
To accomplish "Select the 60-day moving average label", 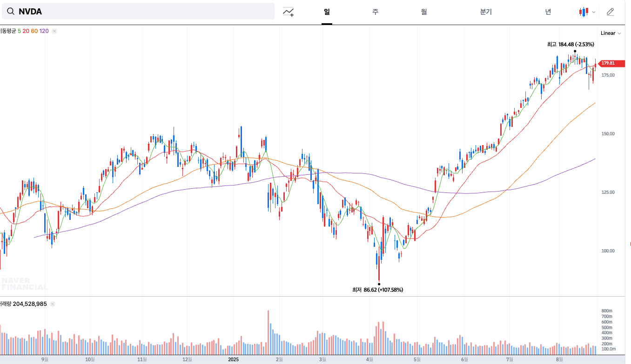I will click(x=34, y=31).
